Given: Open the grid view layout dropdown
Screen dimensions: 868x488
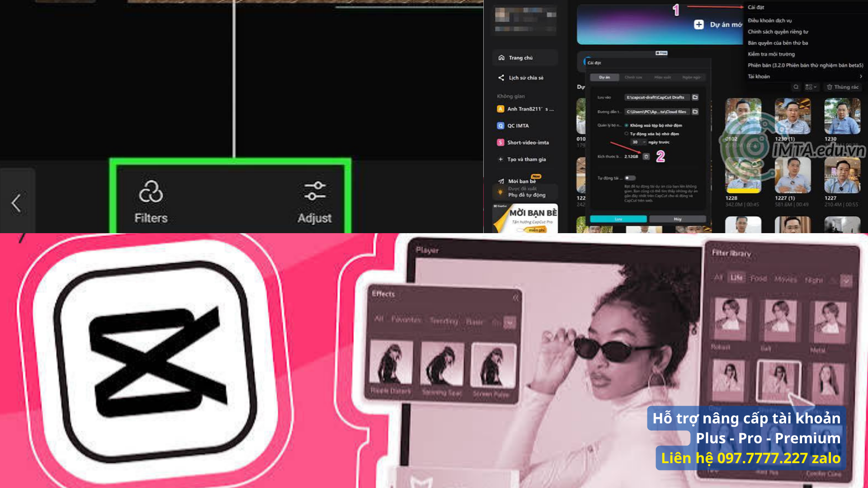Looking at the screenshot, I should (x=811, y=87).
